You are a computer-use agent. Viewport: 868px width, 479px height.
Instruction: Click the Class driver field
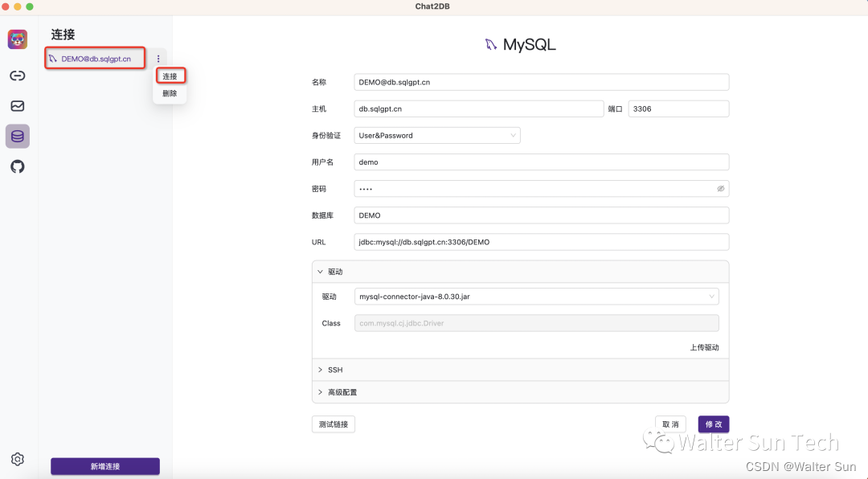pos(536,323)
